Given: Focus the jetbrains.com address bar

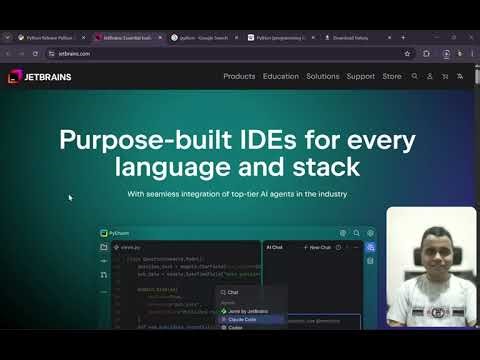Looking at the screenshot, I should click(x=227, y=53).
